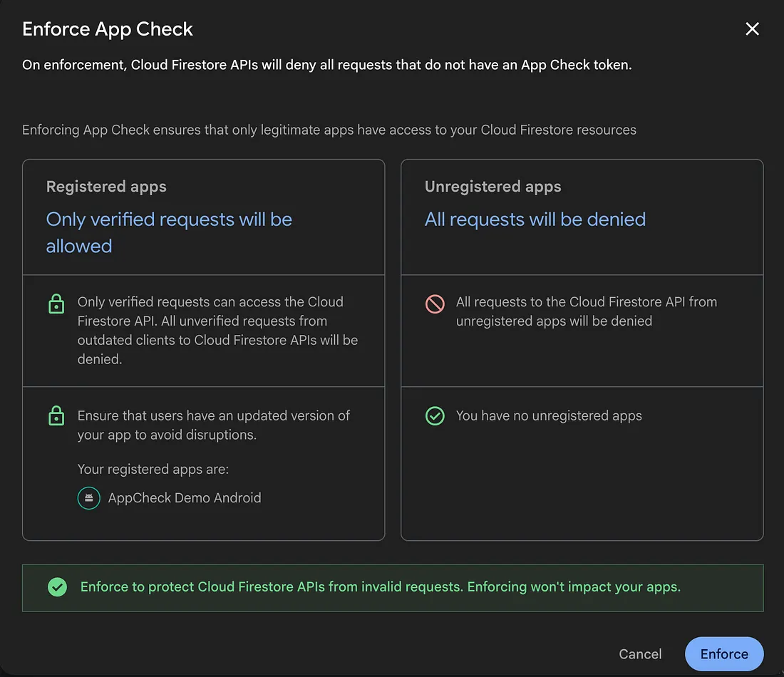Screen dimensions: 784x677
Task: Click the lock icon beside updated version text
Action: [x=56, y=415]
